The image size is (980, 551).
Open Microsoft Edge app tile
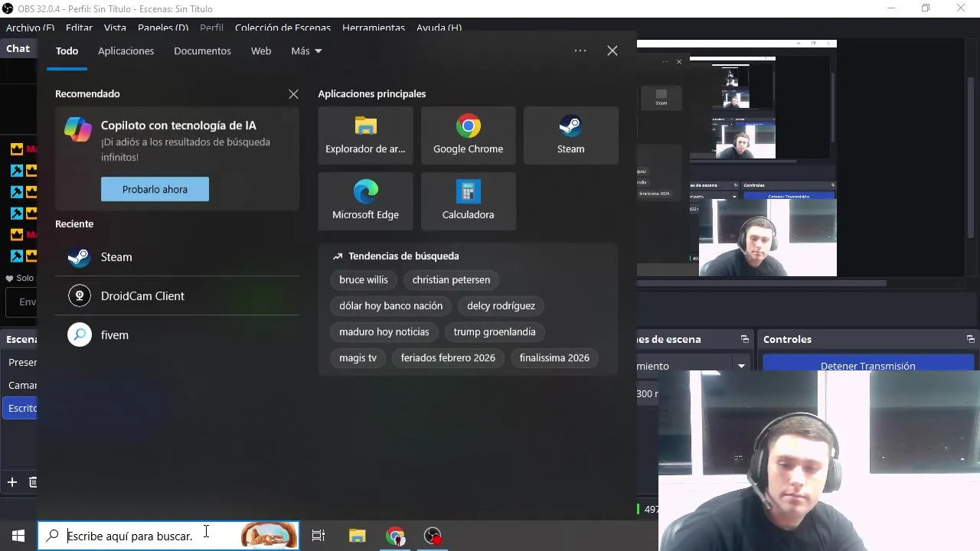(365, 201)
